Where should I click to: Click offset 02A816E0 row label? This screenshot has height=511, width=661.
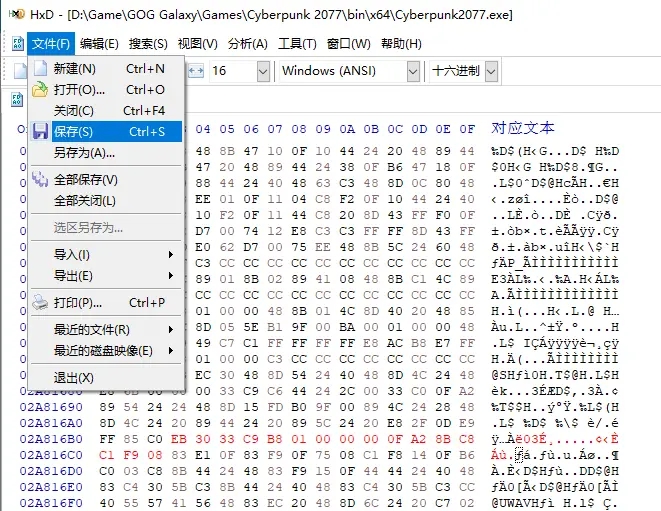point(51,487)
